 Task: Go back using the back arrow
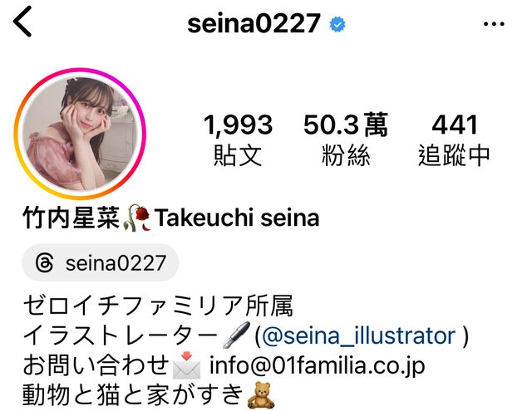pos(22,22)
